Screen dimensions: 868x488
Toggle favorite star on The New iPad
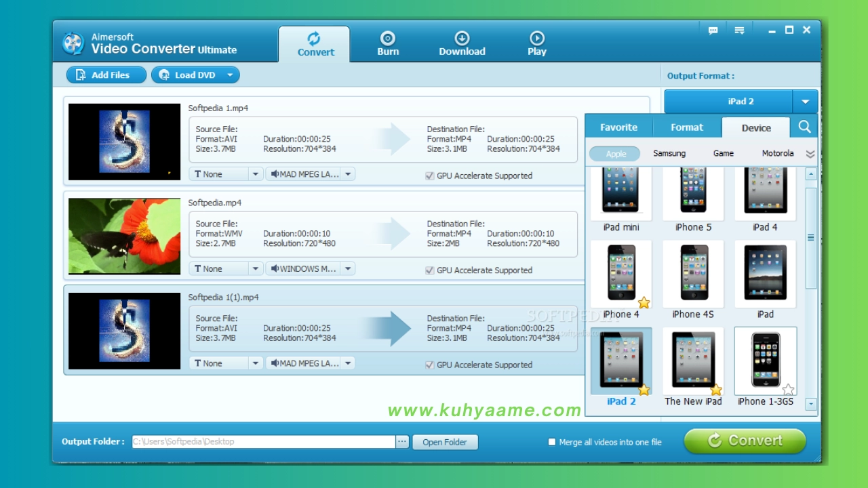click(x=716, y=390)
